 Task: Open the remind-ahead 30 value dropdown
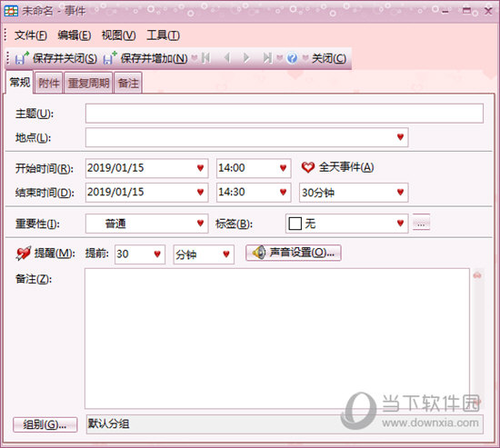click(x=157, y=254)
